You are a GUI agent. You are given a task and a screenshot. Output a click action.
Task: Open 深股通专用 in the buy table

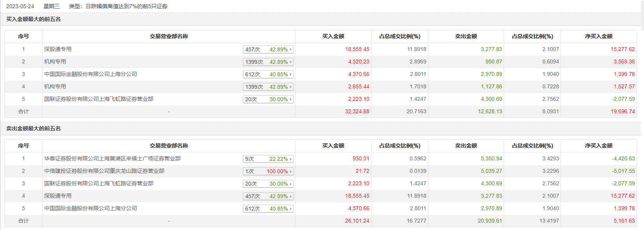58,49
